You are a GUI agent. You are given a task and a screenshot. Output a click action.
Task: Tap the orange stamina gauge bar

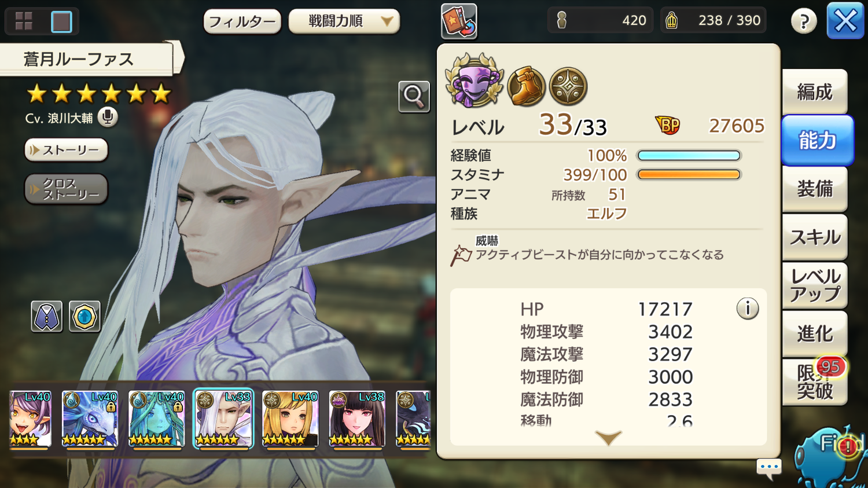click(x=689, y=175)
